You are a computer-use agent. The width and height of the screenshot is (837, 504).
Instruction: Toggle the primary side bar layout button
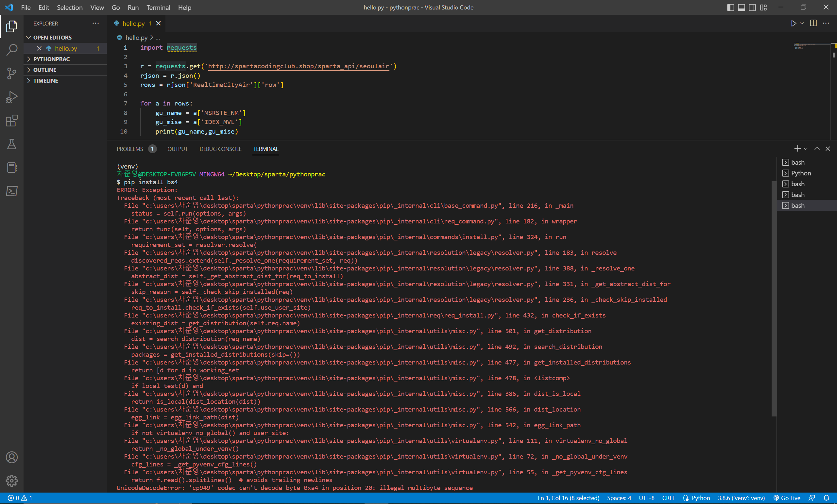[x=731, y=8]
